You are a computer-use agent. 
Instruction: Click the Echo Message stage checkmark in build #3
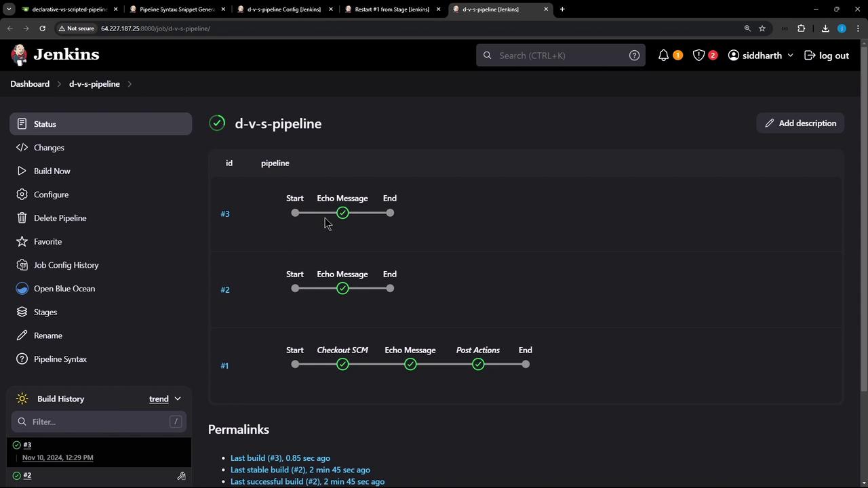[x=342, y=213]
